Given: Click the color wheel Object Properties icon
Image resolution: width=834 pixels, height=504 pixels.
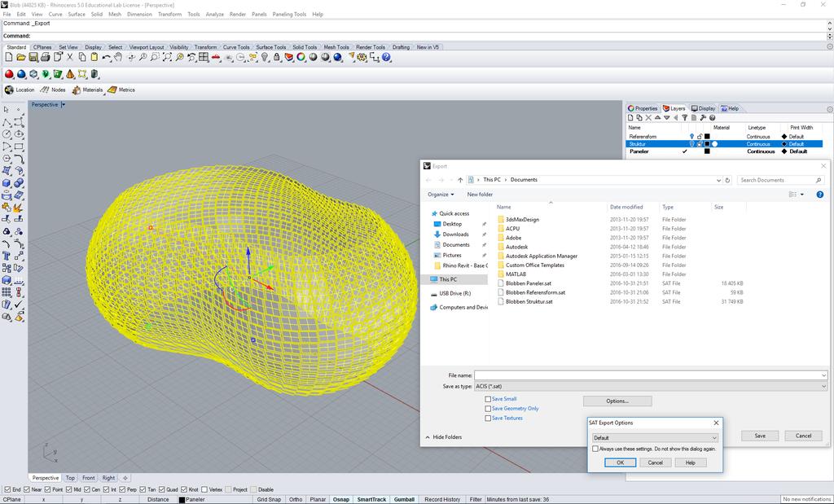Looking at the screenshot, I should tap(301, 58).
